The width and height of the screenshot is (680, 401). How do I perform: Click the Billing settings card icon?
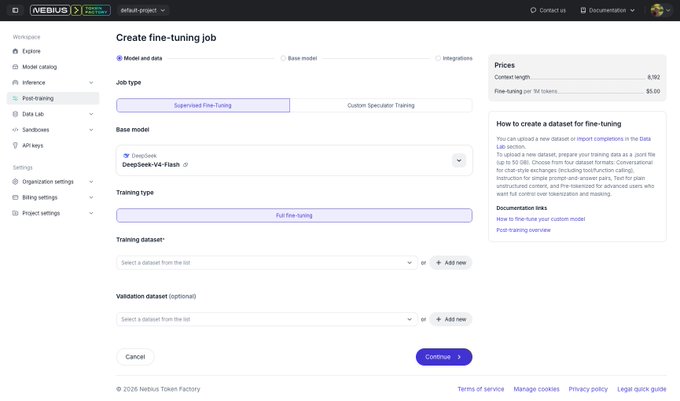point(15,197)
